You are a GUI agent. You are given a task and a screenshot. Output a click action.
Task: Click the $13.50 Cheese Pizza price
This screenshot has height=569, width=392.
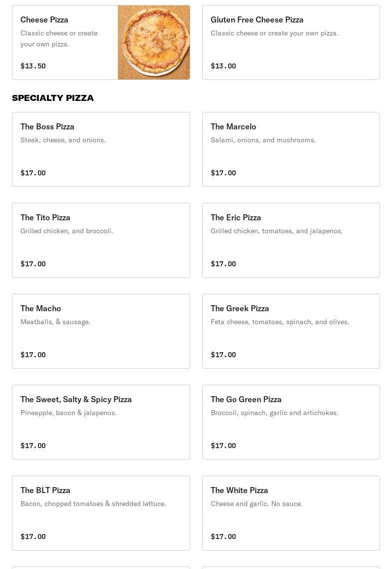pos(33,66)
